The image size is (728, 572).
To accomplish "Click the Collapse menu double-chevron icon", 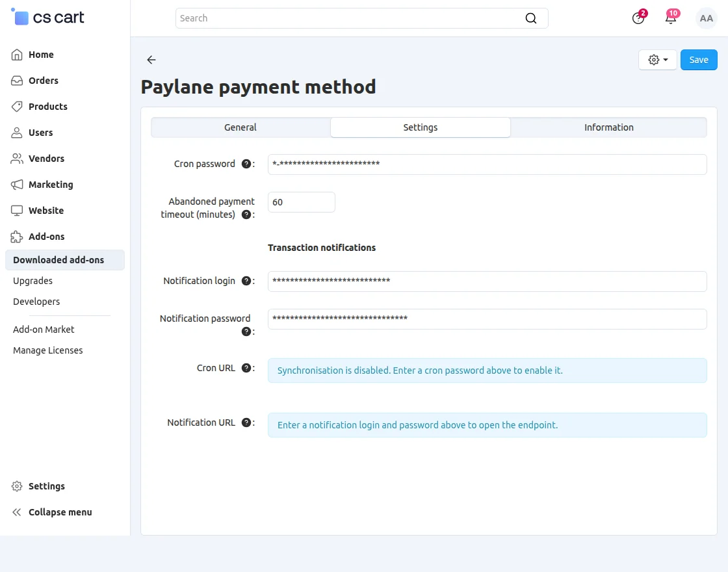I will [x=17, y=512].
